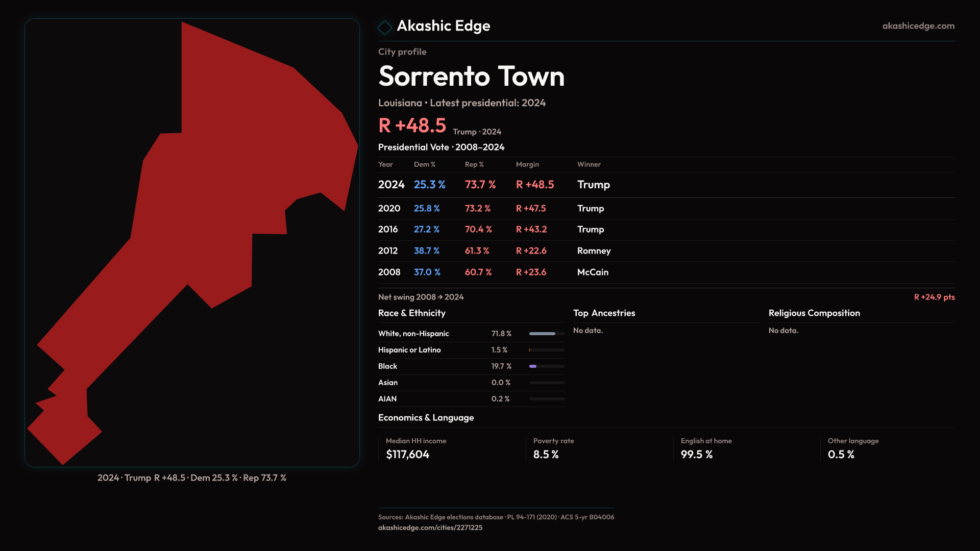The image size is (980, 551).
Task: Click the Hispanic or Latino bar
Action: 547,350
